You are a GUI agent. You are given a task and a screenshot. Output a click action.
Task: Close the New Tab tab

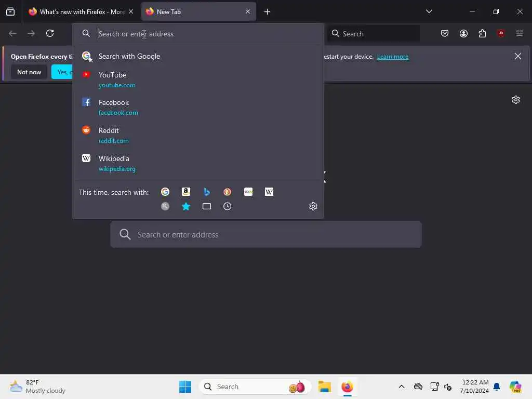click(x=248, y=11)
